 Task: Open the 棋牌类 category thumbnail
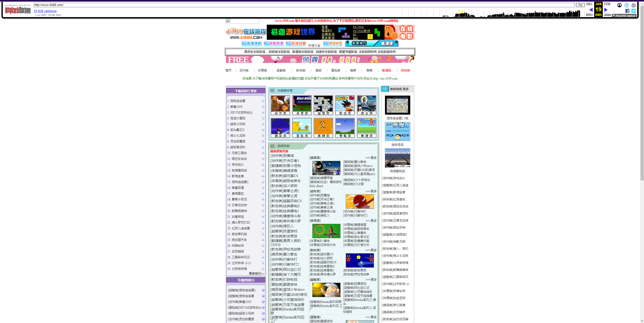[323, 128]
